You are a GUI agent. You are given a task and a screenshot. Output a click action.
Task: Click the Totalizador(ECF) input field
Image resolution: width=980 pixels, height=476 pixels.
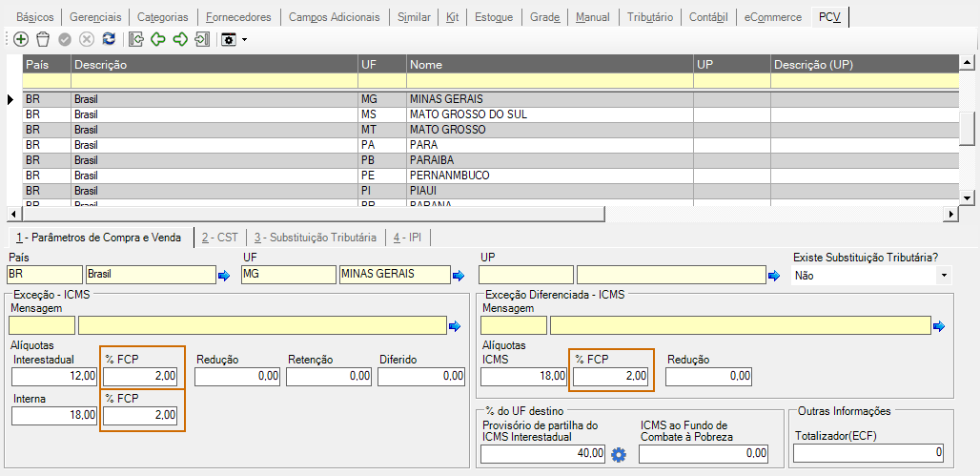click(x=868, y=453)
